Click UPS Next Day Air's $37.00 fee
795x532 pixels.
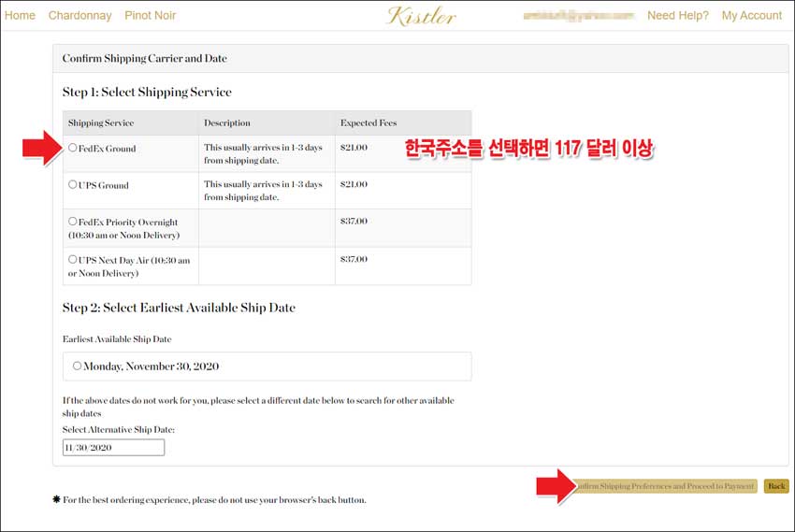[x=354, y=259]
